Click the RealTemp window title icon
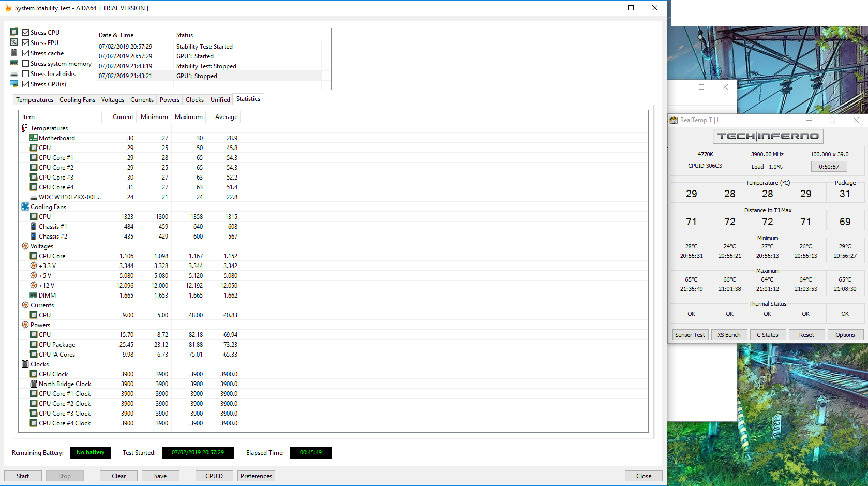 pos(674,120)
